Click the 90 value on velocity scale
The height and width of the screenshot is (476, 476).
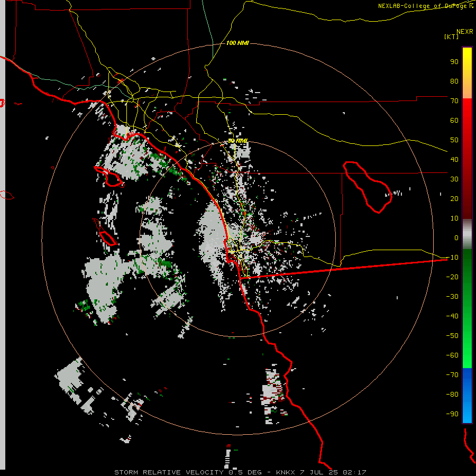[454, 62]
